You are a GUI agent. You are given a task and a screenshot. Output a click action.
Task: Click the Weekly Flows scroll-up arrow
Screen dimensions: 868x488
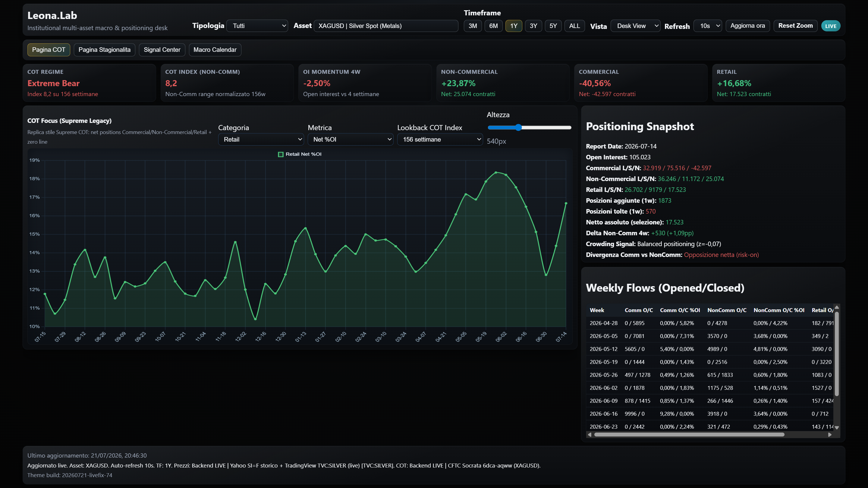[x=836, y=308]
